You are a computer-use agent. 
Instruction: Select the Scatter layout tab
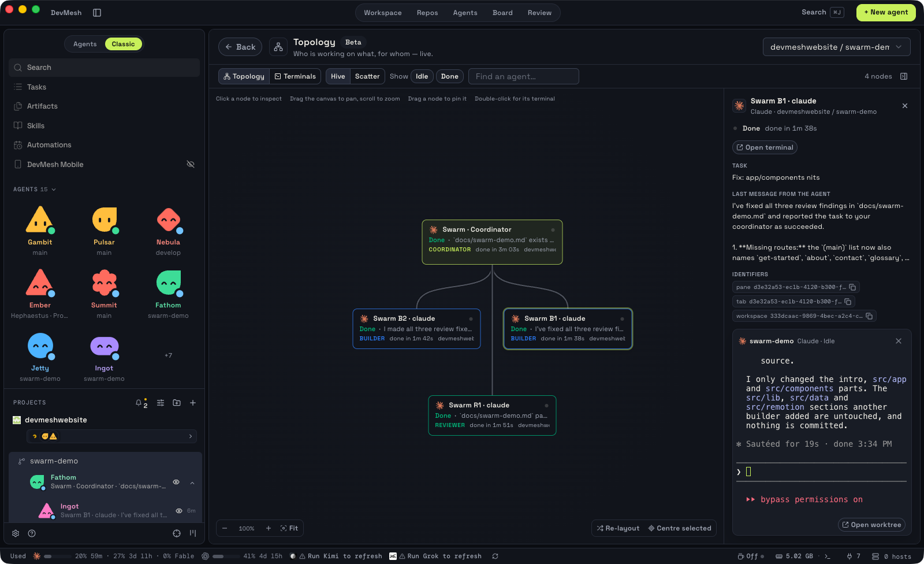pyautogui.click(x=367, y=76)
